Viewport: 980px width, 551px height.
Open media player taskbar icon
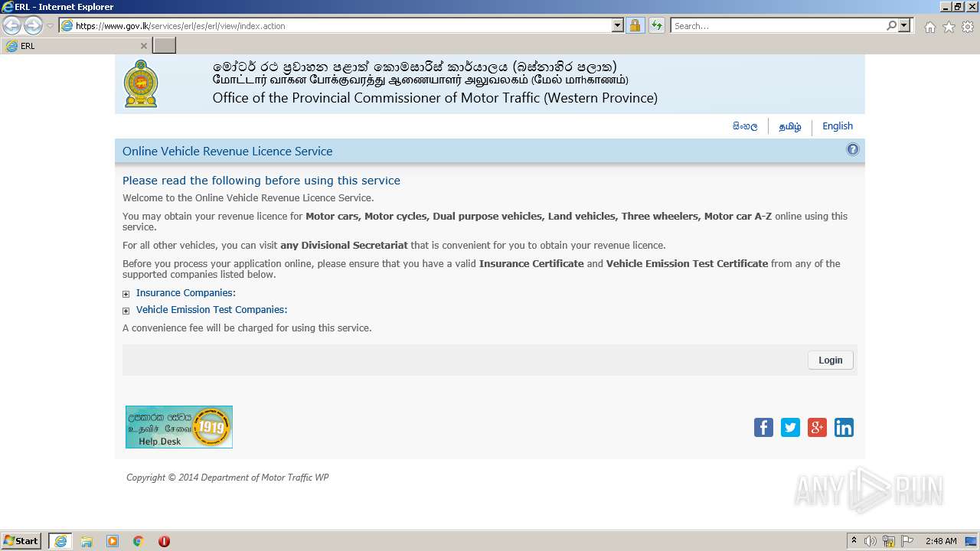tap(113, 541)
